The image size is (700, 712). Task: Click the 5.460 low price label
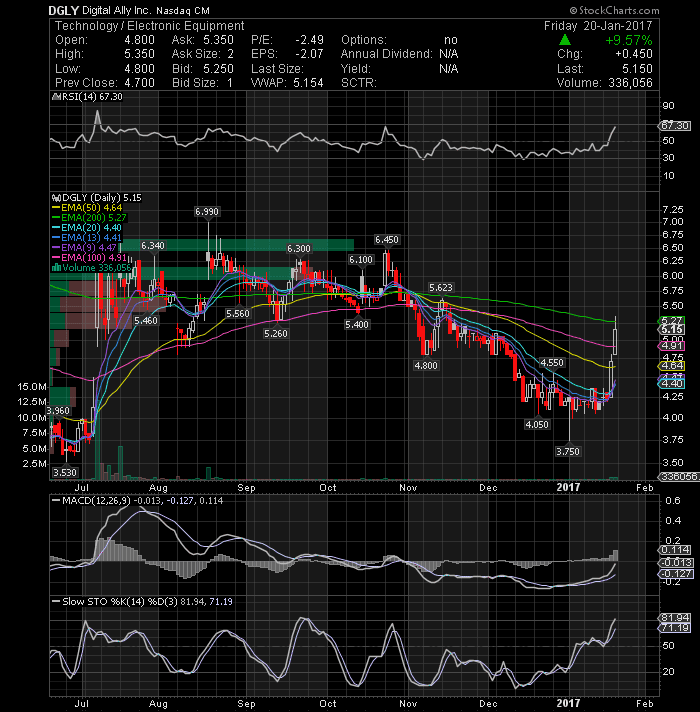click(146, 321)
